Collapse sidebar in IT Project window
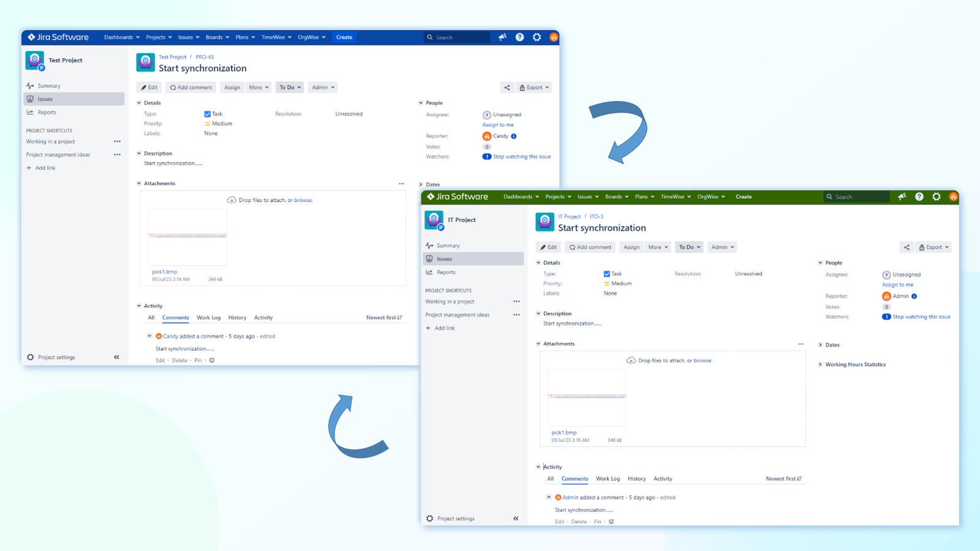Image resolution: width=980 pixels, height=551 pixels. click(x=516, y=519)
